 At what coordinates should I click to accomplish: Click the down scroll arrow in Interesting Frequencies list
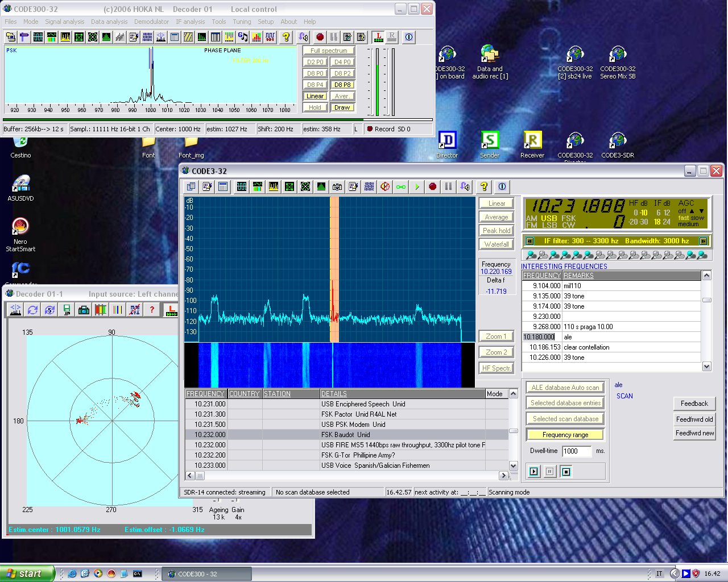click(706, 367)
